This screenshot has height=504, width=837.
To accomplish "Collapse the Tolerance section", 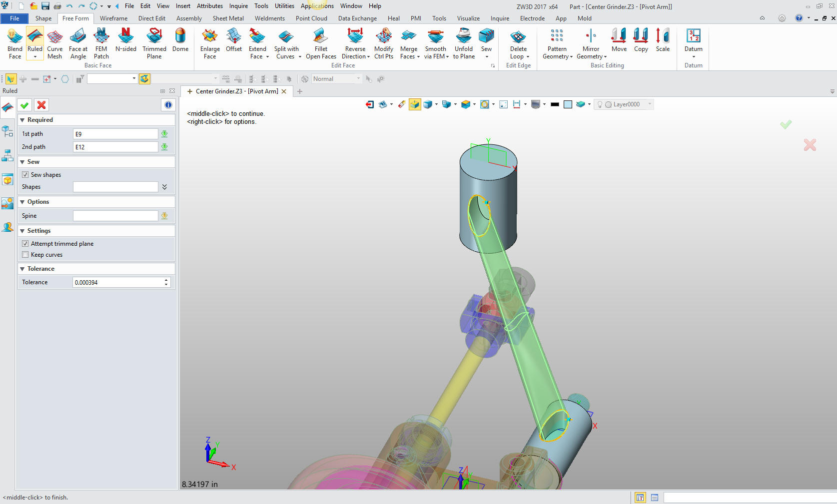I will [x=22, y=269].
